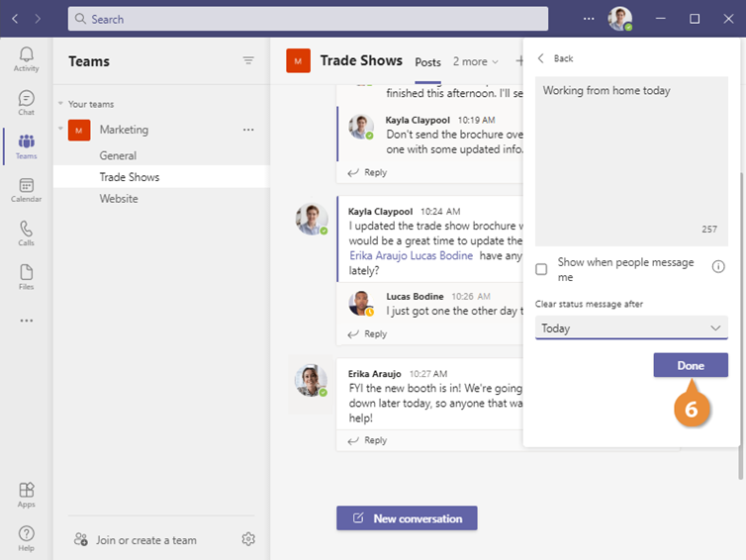Open the Apps store

(26, 495)
